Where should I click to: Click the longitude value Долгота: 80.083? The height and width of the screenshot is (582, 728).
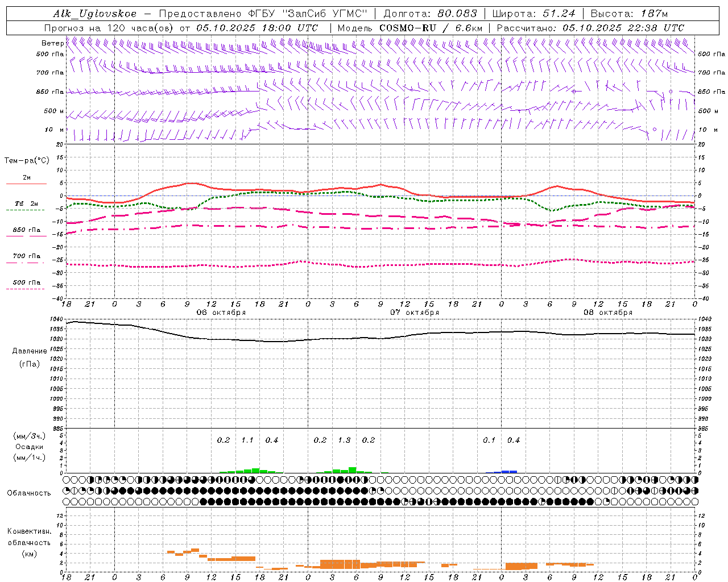coord(430,14)
